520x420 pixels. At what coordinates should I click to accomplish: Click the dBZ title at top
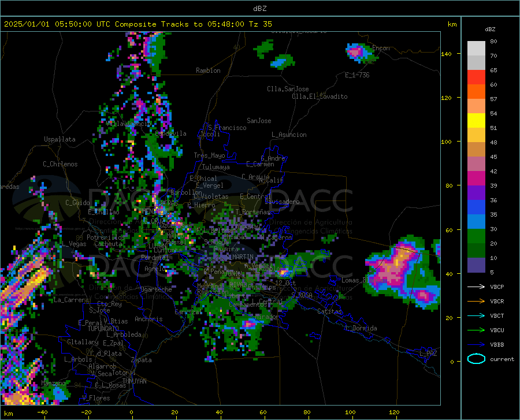click(x=259, y=9)
